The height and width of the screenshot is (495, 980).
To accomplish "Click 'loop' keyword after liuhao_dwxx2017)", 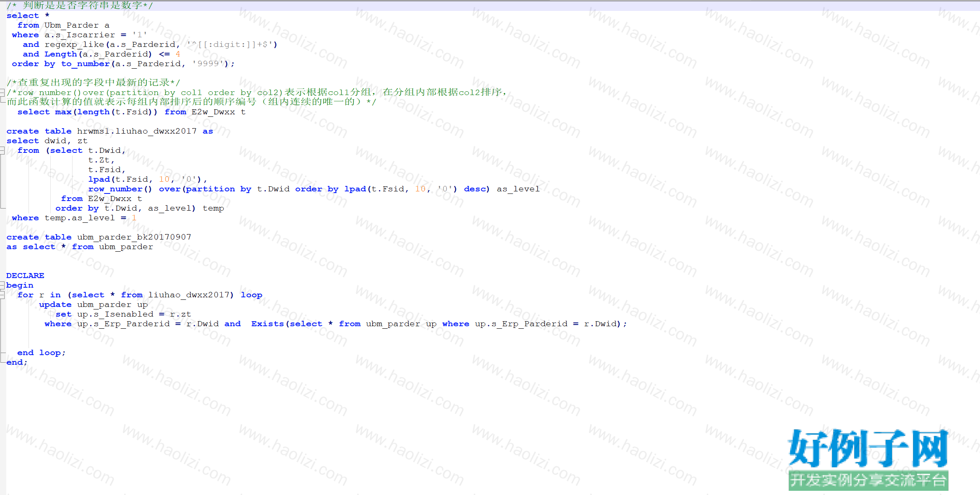I will pos(251,295).
